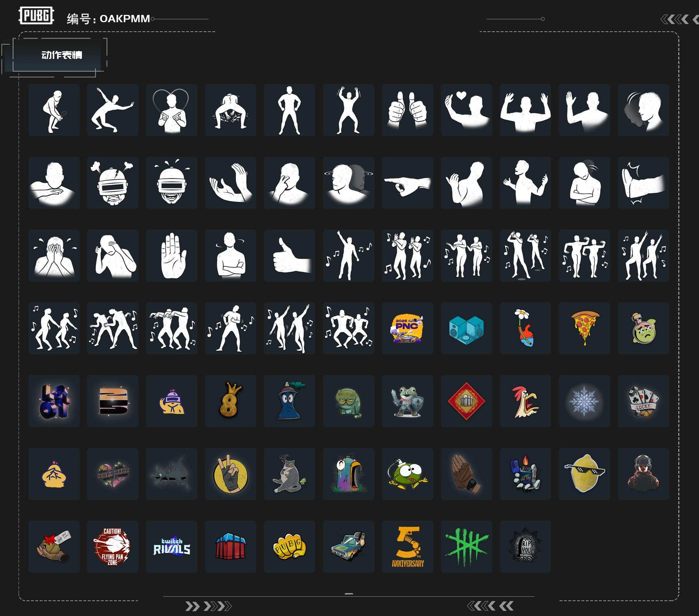Choose the lemon with pixel sunglasses spray

584,474
